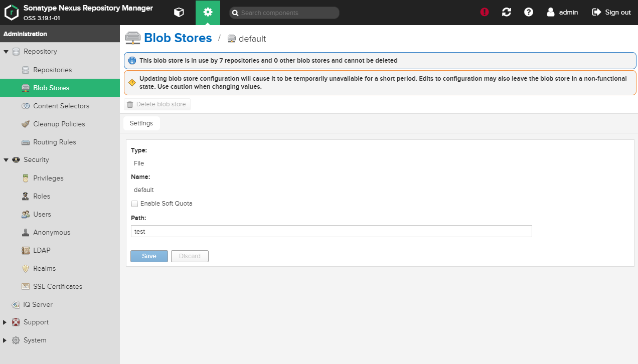Open Browse mode via cube icon
The width and height of the screenshot is (638, 364).
click(179, 13)
